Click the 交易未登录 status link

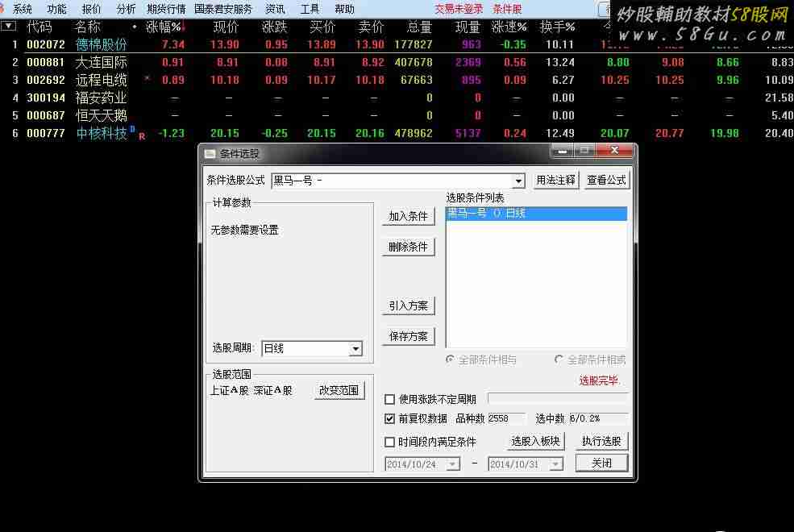(x=459, y=9)
